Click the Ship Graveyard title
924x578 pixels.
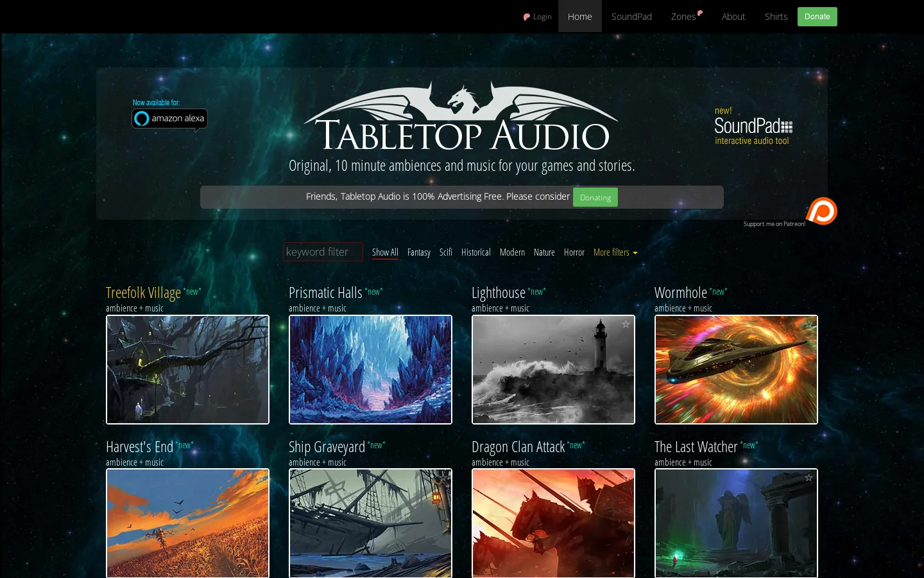tap(327, 447)
